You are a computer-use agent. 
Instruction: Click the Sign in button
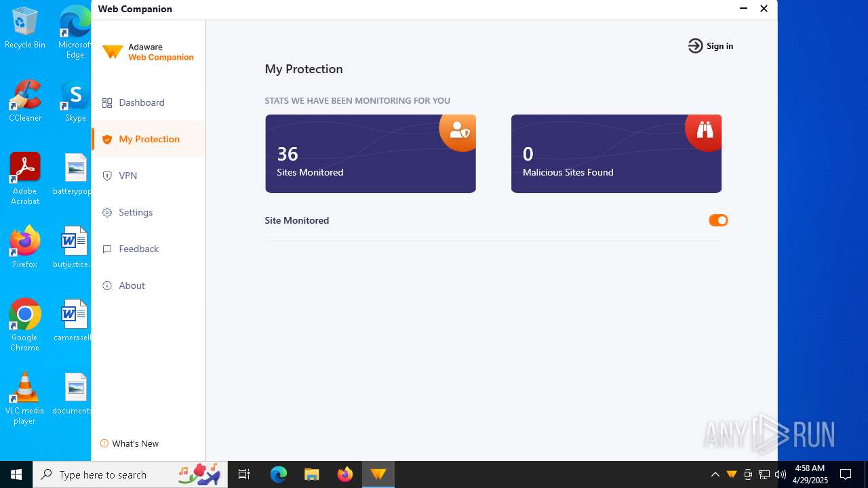pos(710,45)
